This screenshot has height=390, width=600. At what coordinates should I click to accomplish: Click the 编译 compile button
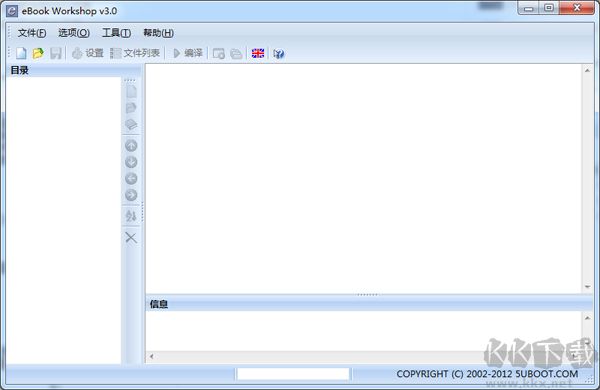[x=188, y=53]
